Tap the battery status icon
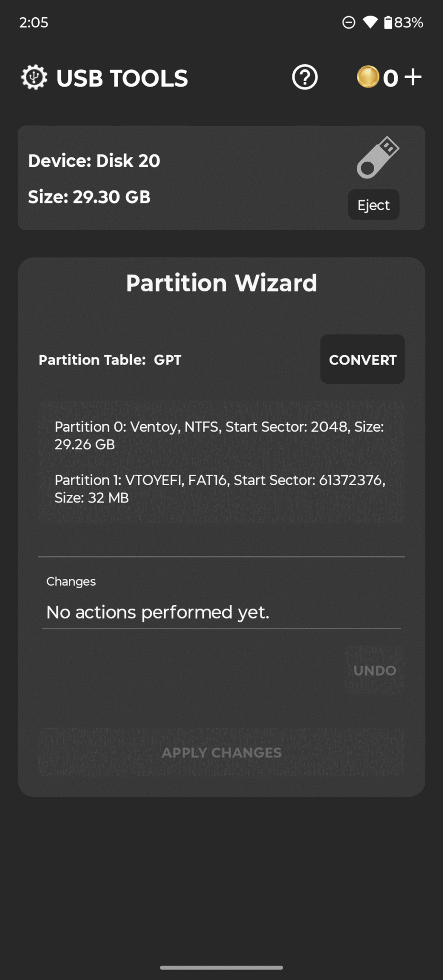 [388, 22]
